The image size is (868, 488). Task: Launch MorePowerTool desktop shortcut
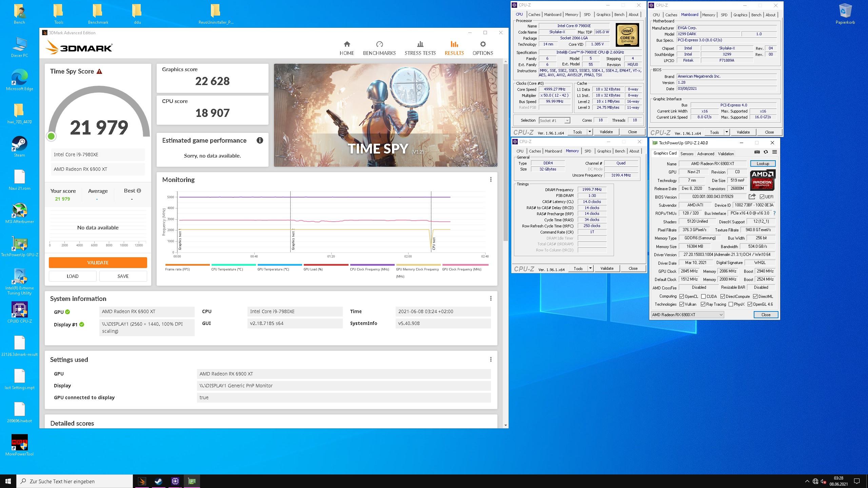coord(19,445)
